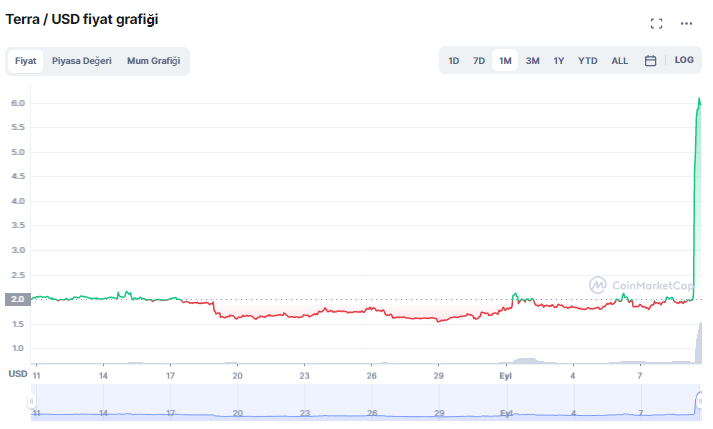Screen dimensions: 713x429
Task: Toggle LOG scale on the chart
Action: [684, 61]
